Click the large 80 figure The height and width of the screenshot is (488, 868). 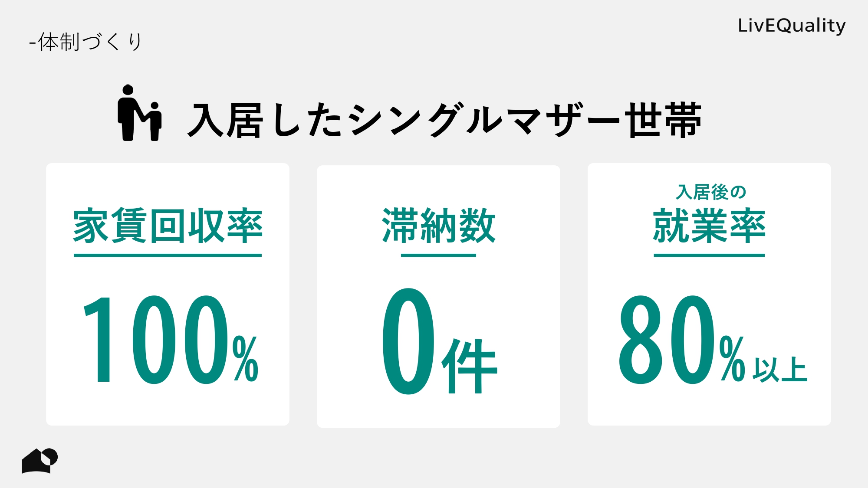pyautogui.click(x=666, y=340)
